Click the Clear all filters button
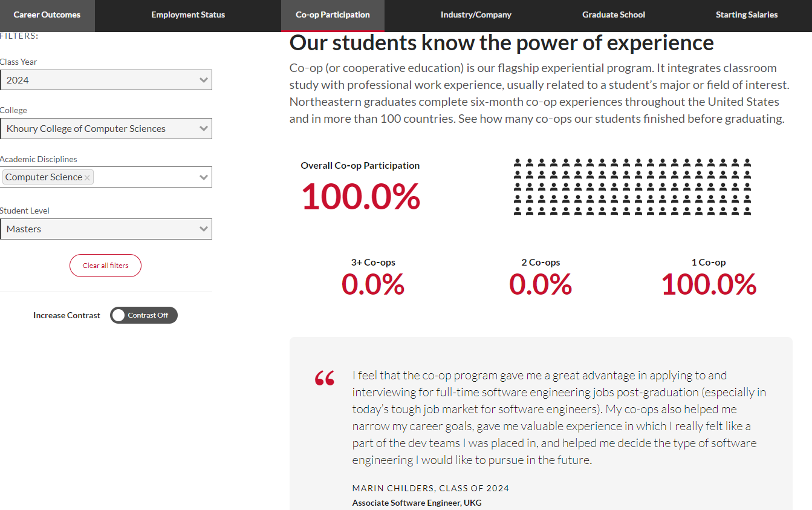The height and width of the screenshot is (510, 812). coord(105,266)
